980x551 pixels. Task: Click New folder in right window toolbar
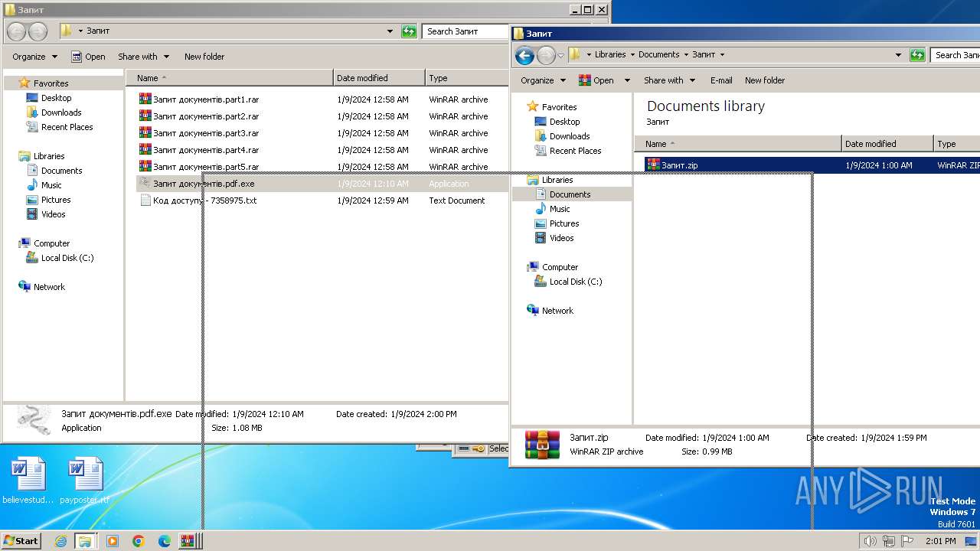tap(765, 80)
